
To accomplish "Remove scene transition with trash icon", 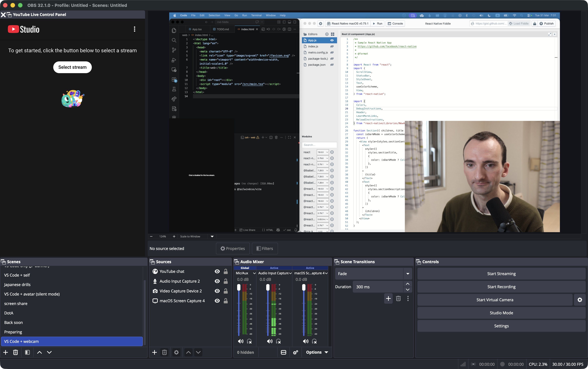I will (398, 298).
